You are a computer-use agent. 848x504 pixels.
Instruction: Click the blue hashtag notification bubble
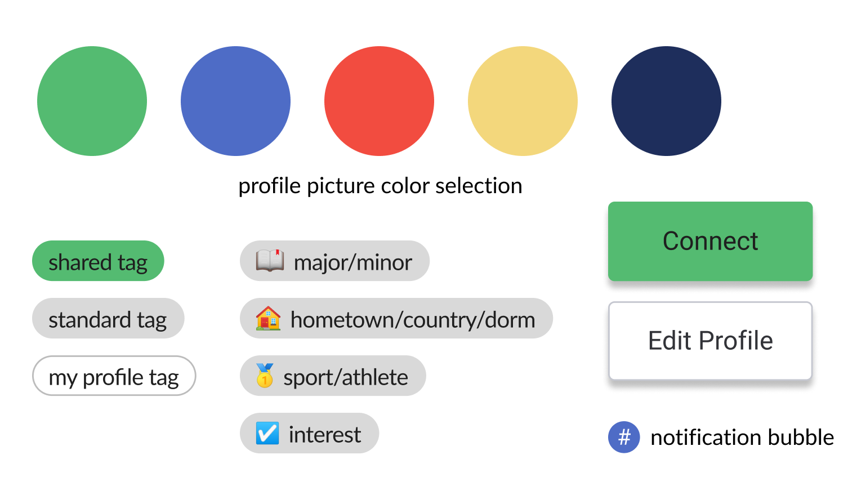point(624,437)
